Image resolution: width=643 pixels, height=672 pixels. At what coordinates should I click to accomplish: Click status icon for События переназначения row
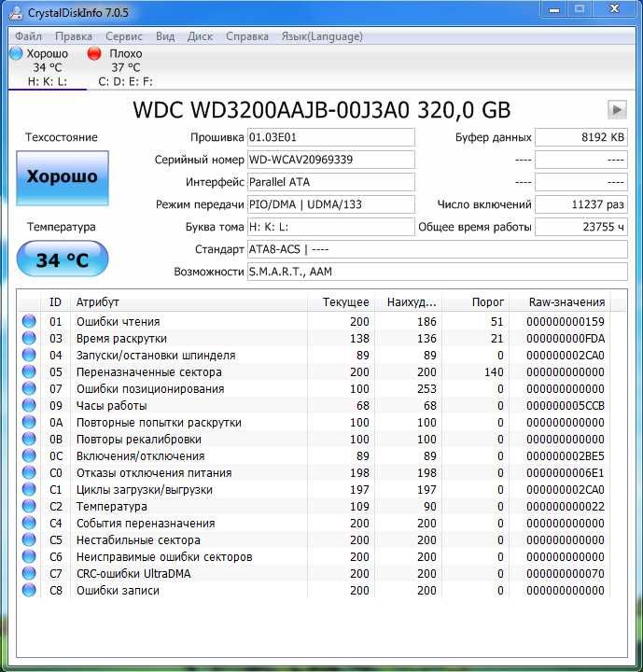[29, 523]
